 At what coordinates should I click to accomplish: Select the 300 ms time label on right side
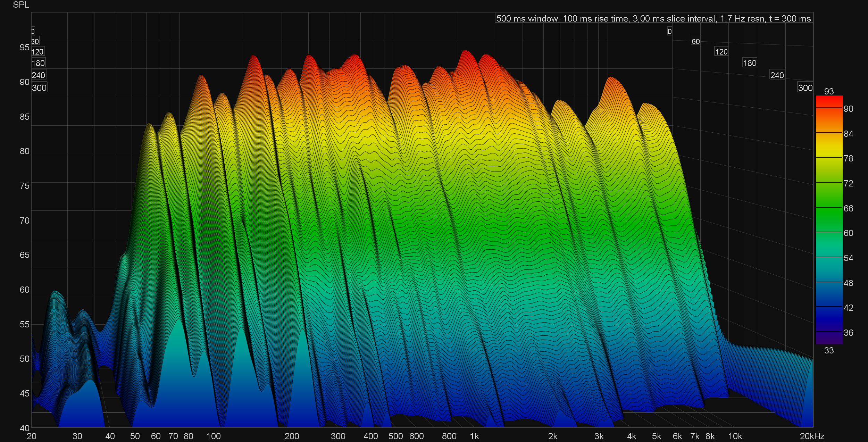point(805,88)
